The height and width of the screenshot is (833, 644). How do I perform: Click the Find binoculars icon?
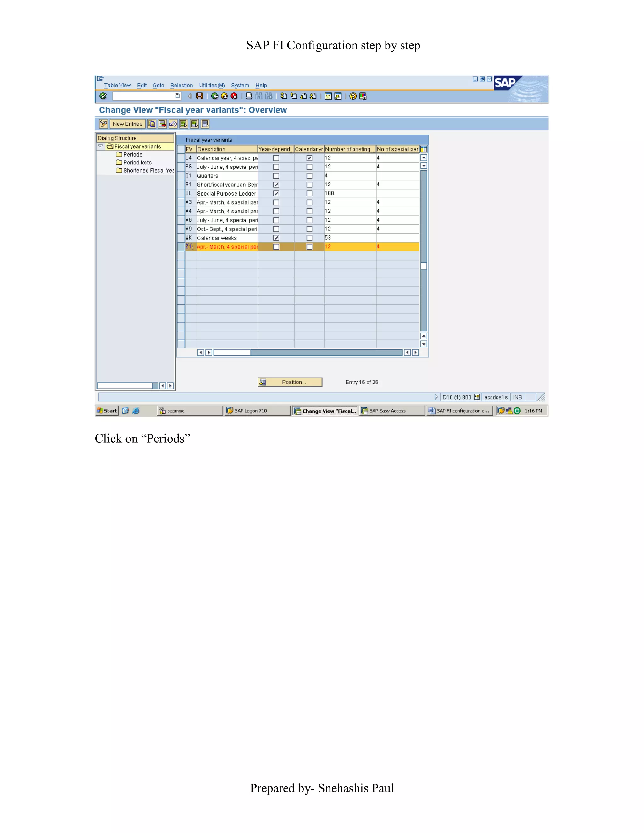259,96
